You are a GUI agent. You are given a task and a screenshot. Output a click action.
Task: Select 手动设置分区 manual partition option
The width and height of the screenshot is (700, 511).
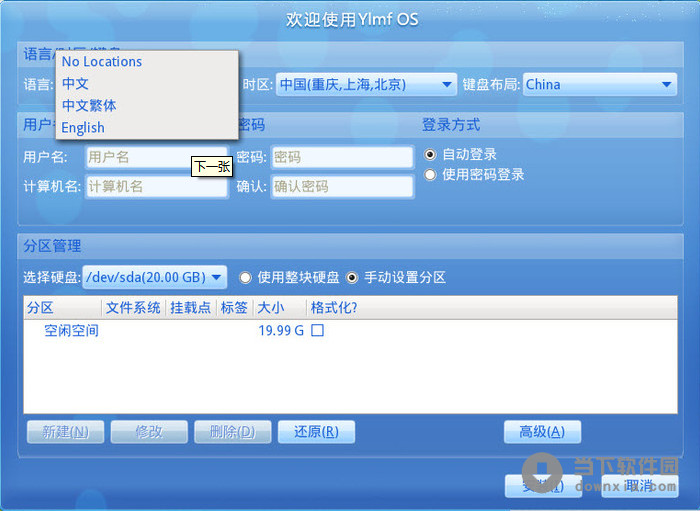[x=352, y=277]
